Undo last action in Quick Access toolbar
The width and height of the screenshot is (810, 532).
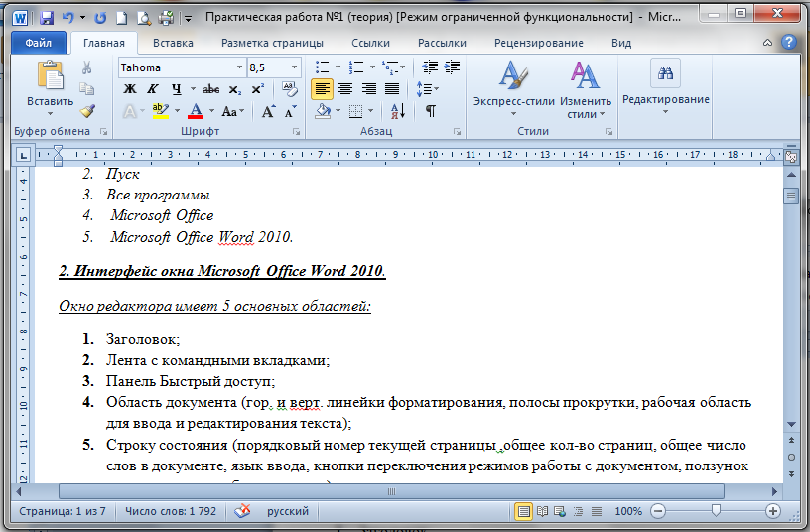click(x=67, y=18)
